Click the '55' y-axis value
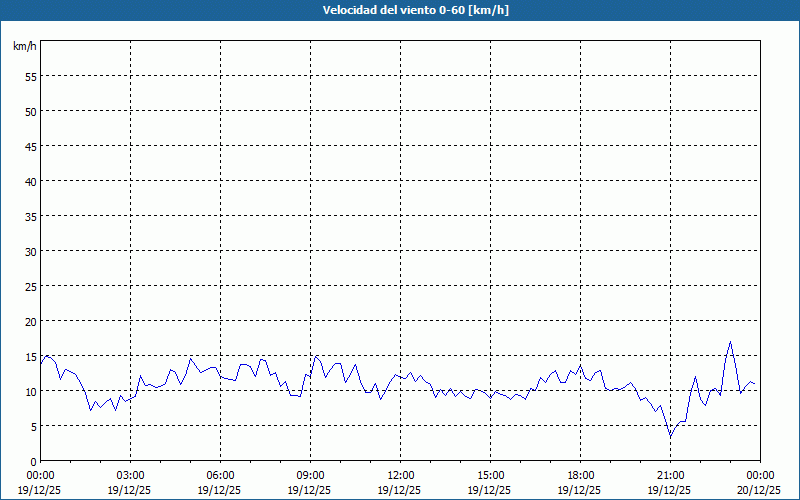The width and height of the screenshot is (800, 500). click(x=31, y=77)
